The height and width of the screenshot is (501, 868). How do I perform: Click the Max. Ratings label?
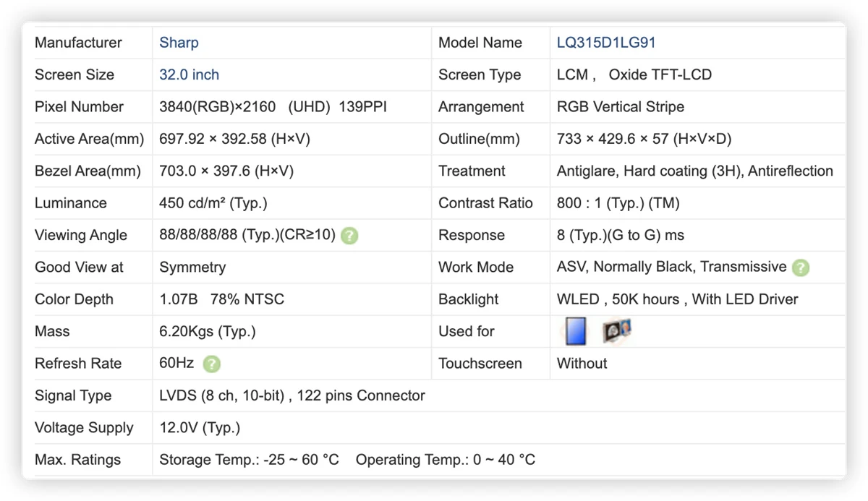pyautogui.click(x=77, y=459)
